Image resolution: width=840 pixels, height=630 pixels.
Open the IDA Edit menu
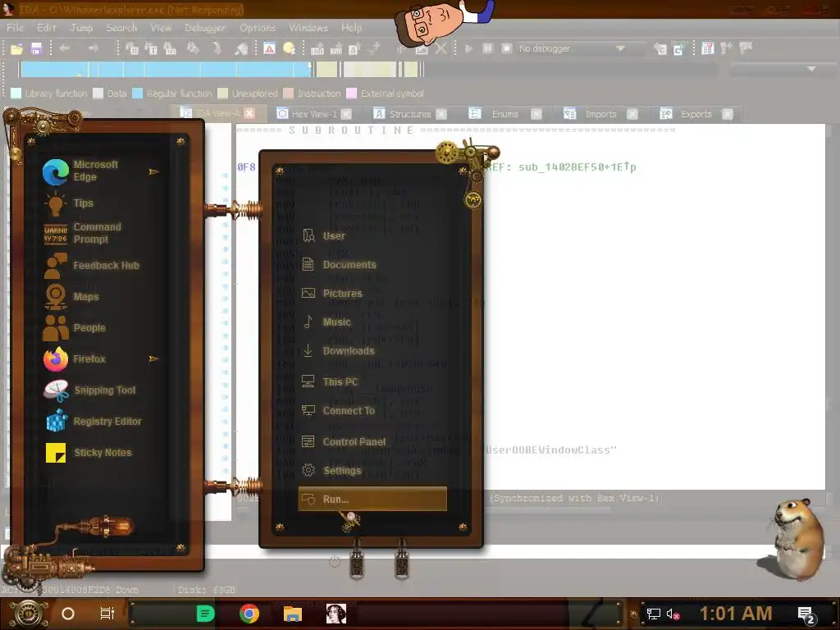[x=47, y=27]
